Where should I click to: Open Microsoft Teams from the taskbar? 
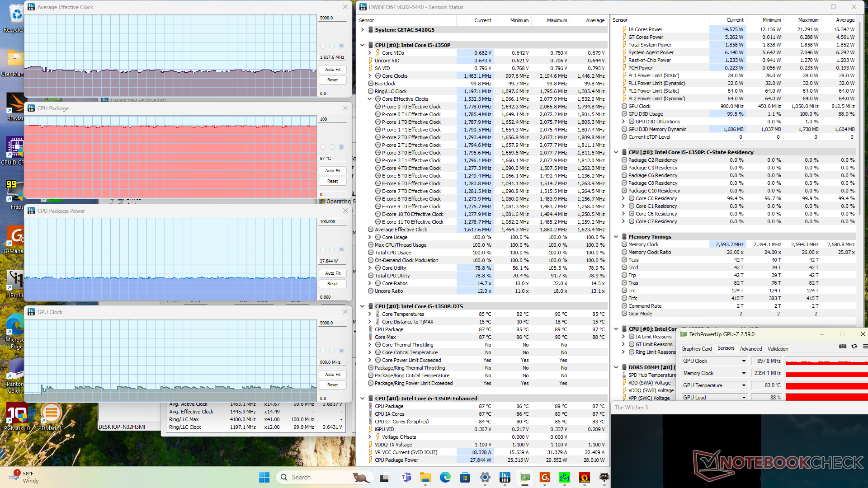click(x=406, y=477)
